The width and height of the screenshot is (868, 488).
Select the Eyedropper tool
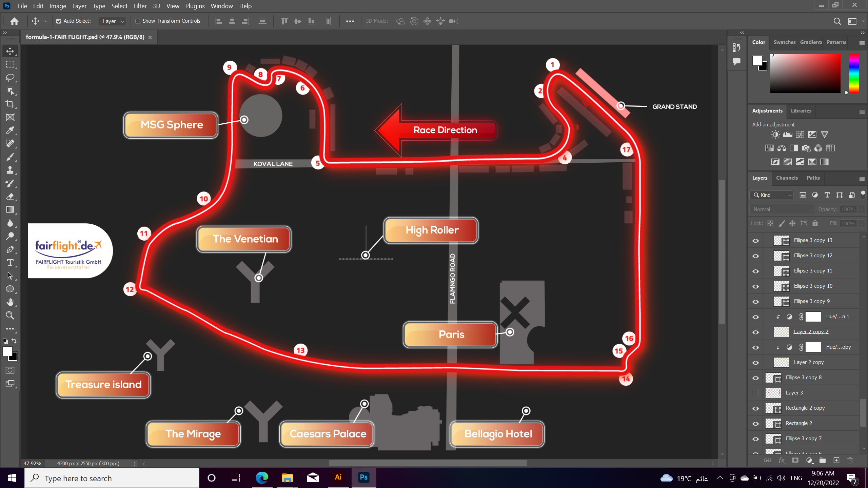tap(10, 130)
